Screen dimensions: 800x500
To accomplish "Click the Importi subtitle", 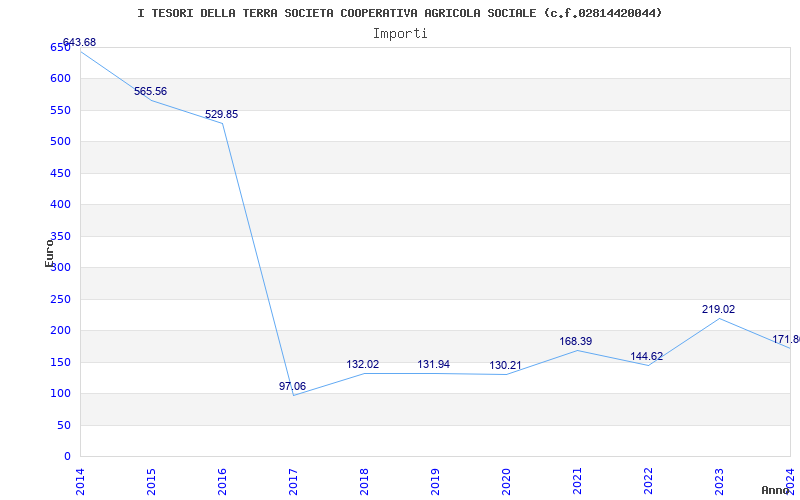I will (x=400, y=34).
